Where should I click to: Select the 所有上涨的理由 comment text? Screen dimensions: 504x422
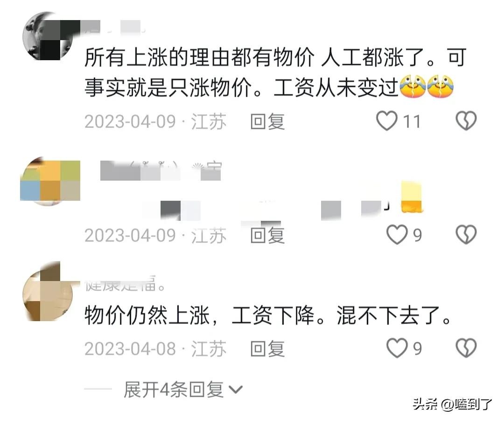click(x=275, y=72)
